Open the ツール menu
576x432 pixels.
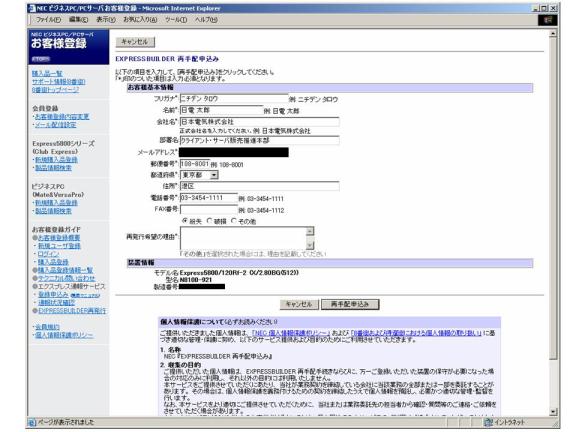(x=176, y=19)
